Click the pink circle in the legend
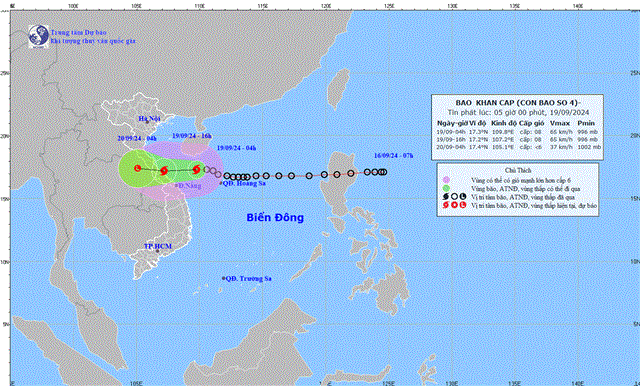This screenshot has height=386, width=640. coord(446,180)
